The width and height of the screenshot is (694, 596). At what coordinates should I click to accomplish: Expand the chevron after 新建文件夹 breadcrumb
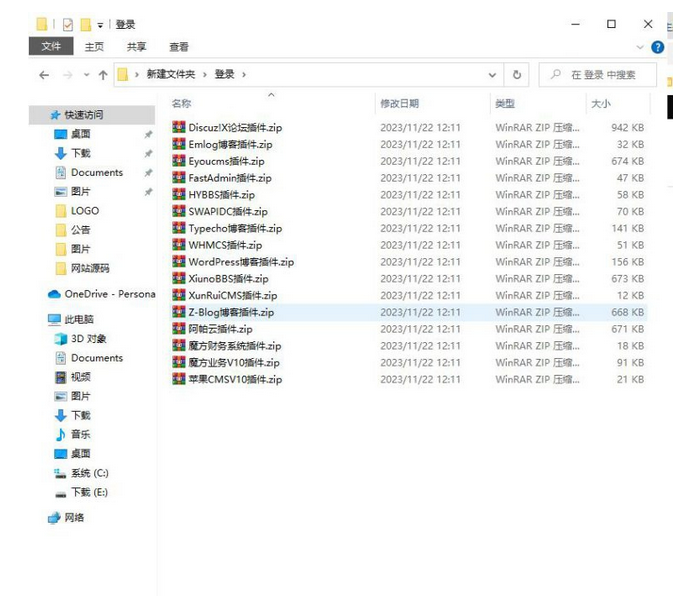204,74
